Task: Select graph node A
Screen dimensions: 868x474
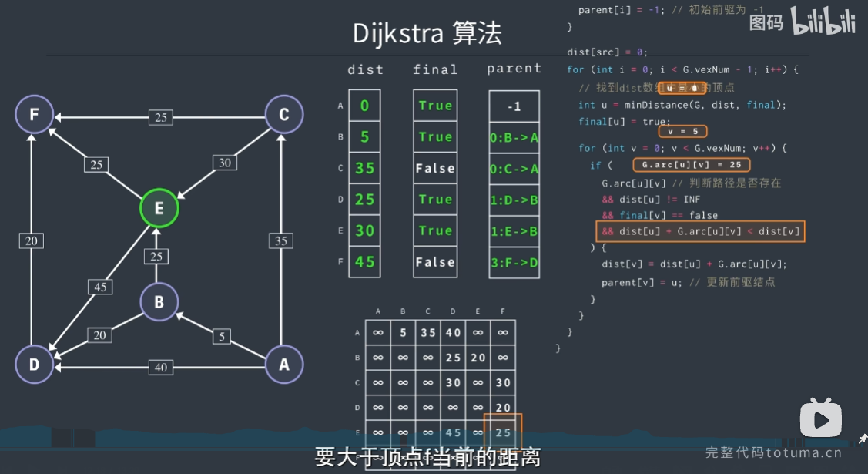Action: tap(284, 365)
